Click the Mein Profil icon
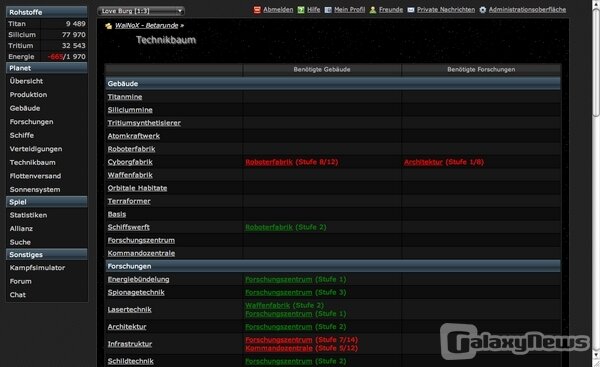 tap(328, 10)
